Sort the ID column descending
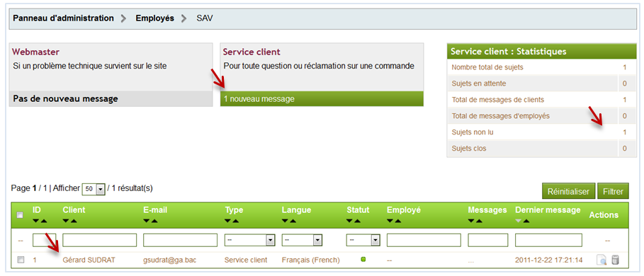 [36, 221]
